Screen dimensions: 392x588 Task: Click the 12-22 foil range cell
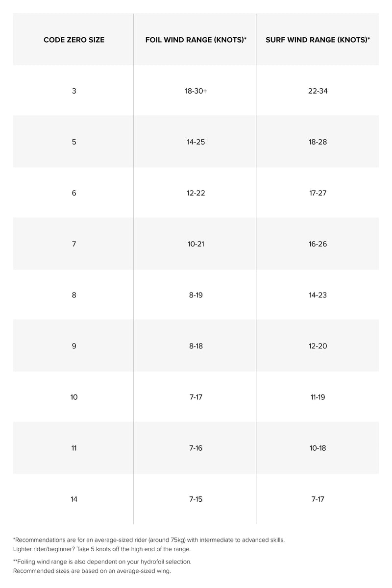coord(196,193)
